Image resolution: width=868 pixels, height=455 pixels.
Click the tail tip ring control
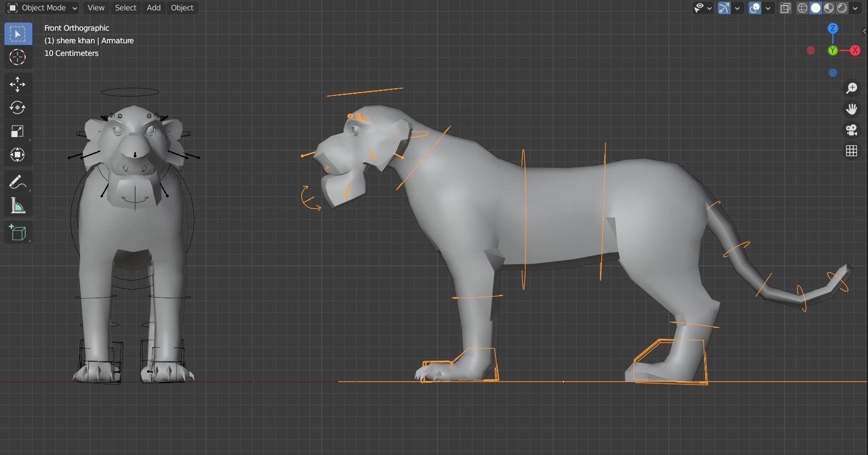coord(838,281)
